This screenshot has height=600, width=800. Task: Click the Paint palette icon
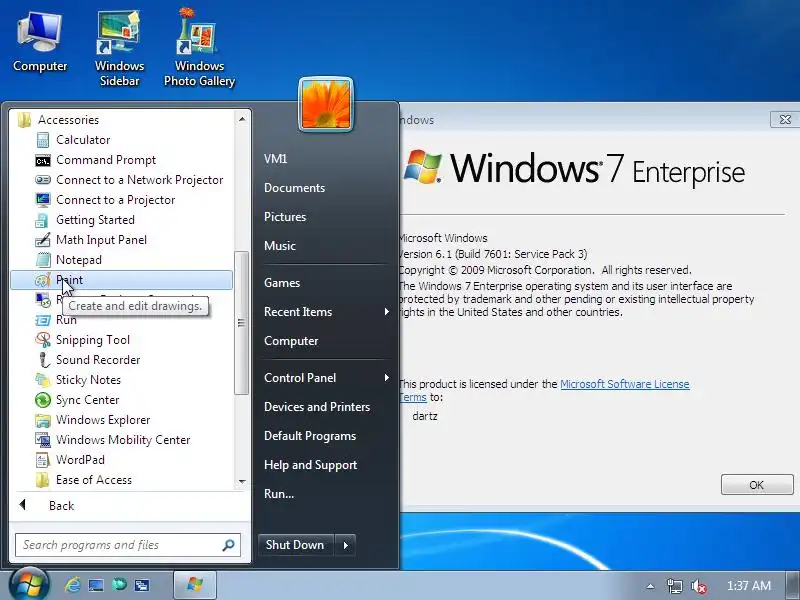pos(43,280)
